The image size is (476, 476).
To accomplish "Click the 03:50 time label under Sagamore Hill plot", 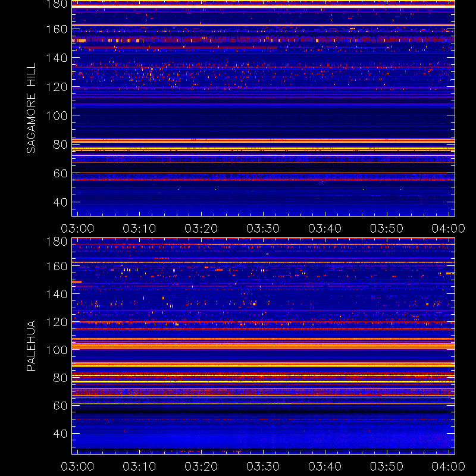I will coord(387,228).
